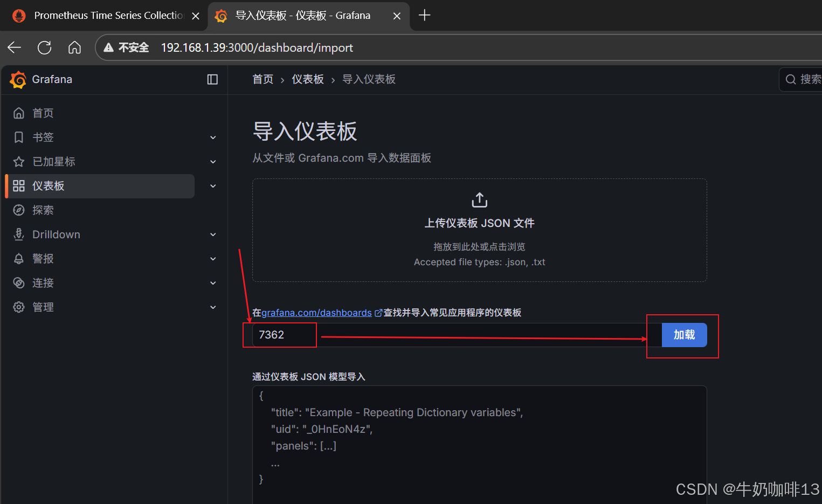Expand the 书签 menu section chevron

[213, 137]
